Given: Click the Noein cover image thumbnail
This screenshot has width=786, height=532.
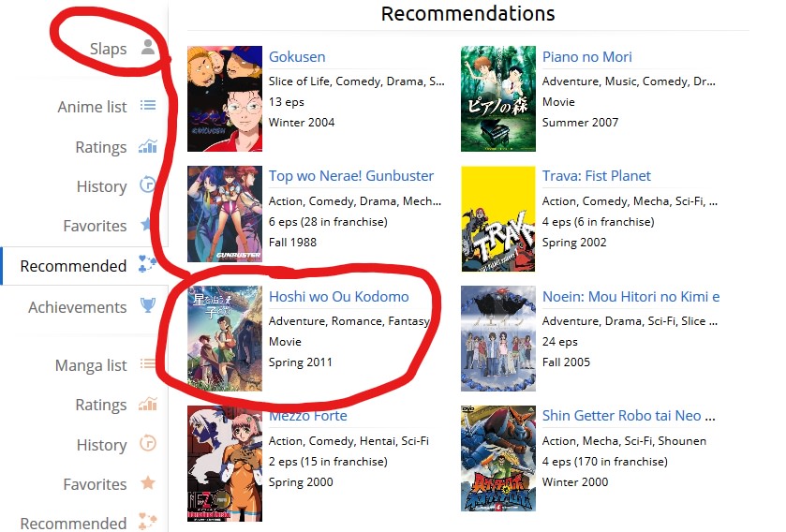Looking at the screenshot, I should coord(497,338).
